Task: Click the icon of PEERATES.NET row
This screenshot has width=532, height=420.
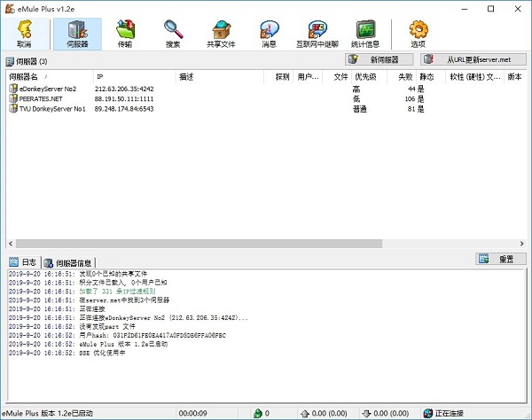Action: (13, 98)
